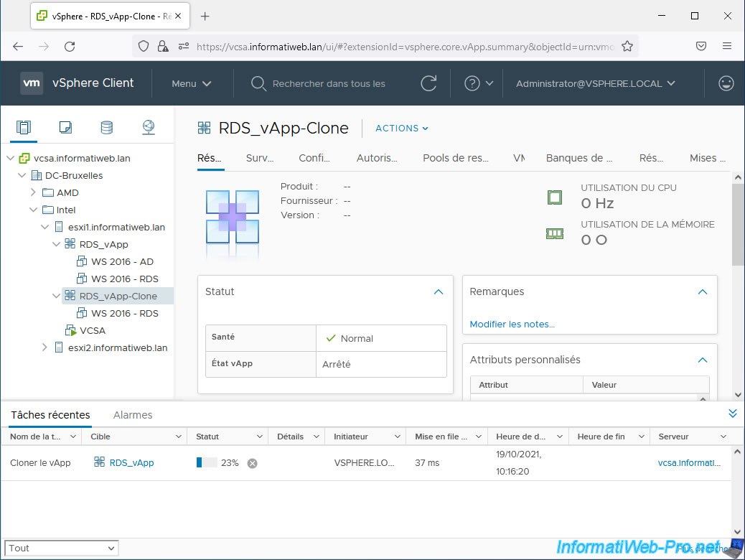
Task: Collapse the Statut card
Action: (x=438, y=292)
